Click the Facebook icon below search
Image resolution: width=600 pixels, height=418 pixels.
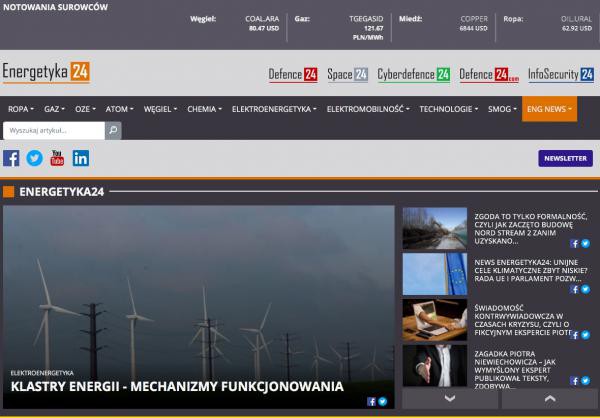pyautogui.click(x=12, y=158)
